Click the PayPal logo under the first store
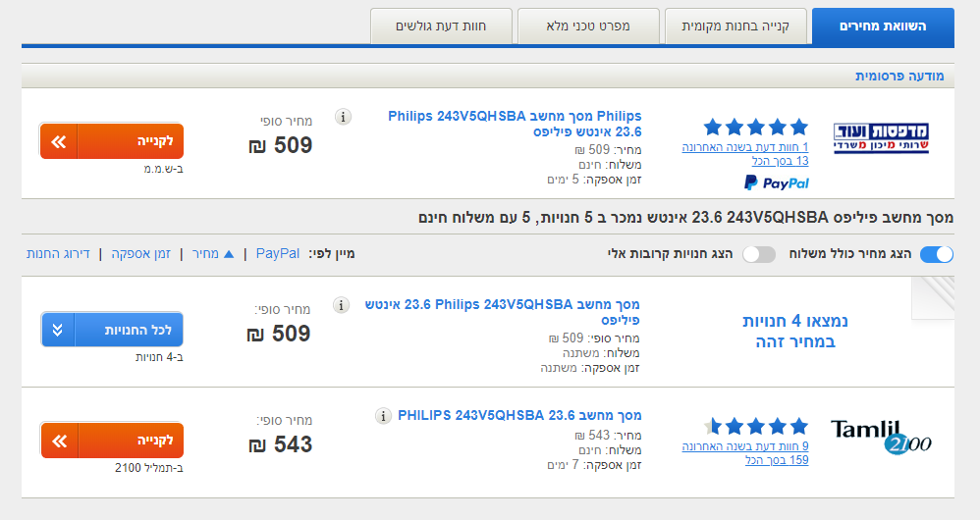This screenshot has width=980, height=520. pyautogui.click(x=777, y=182)
